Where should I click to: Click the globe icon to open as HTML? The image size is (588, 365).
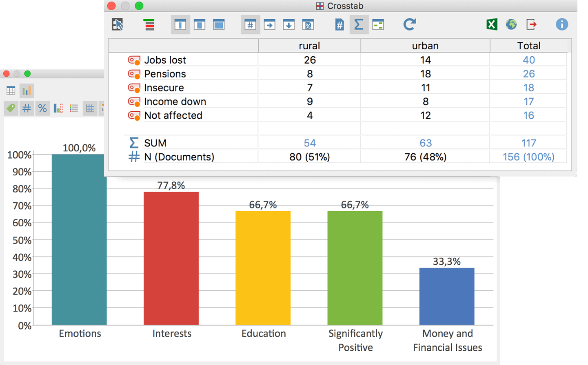pyautogui.click(x=511, y=24)
